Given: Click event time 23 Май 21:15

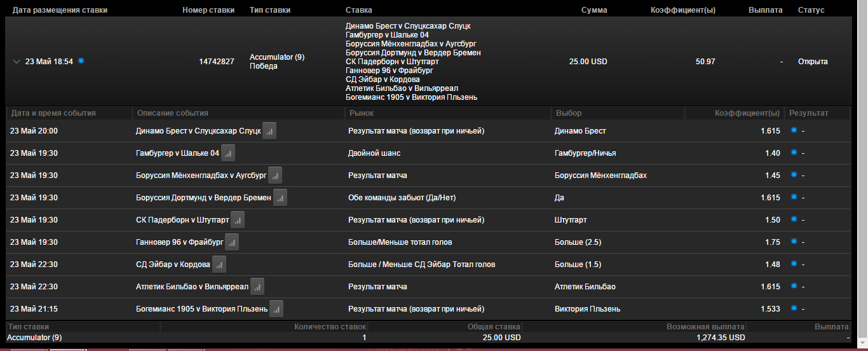Looking at the screenshot, I should coord(34,309).
